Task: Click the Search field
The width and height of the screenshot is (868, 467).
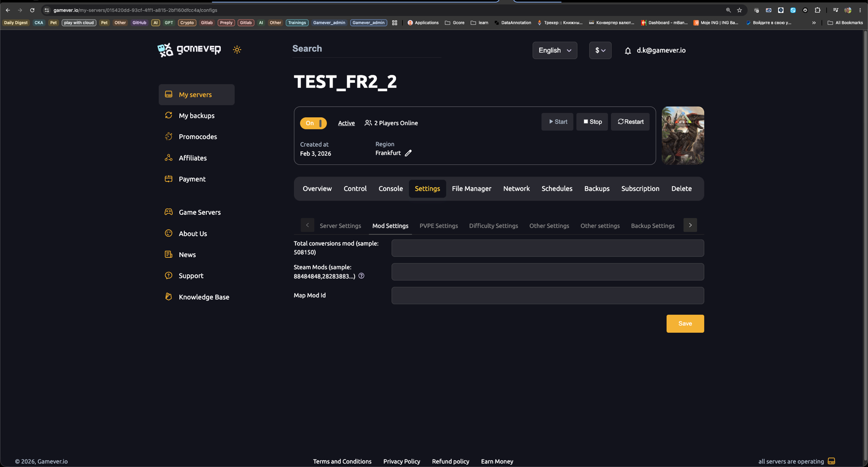Action: tap(367, 49)
